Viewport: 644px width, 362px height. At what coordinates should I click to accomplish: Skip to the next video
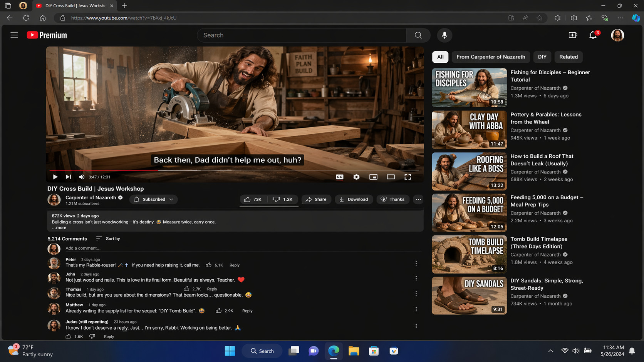[68, 177]
